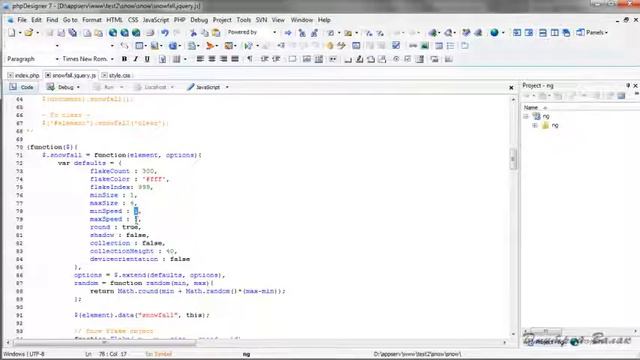640x360 pixels.
Task: Open the Tools menu
Action: tap(244, 20)
